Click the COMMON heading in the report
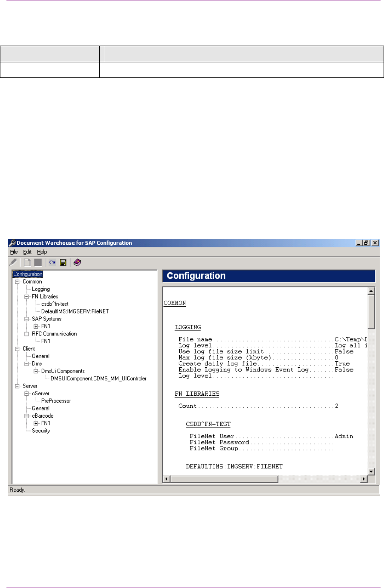 (175, 303)
